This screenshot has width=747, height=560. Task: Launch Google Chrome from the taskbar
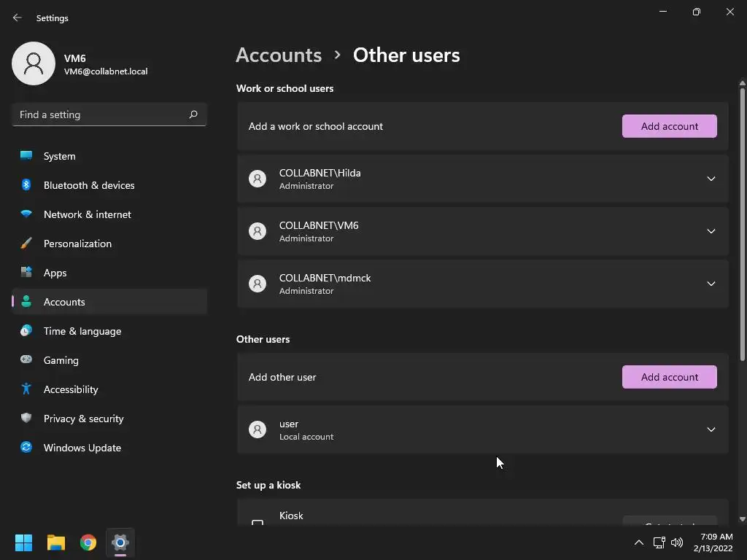pos(88,542)
